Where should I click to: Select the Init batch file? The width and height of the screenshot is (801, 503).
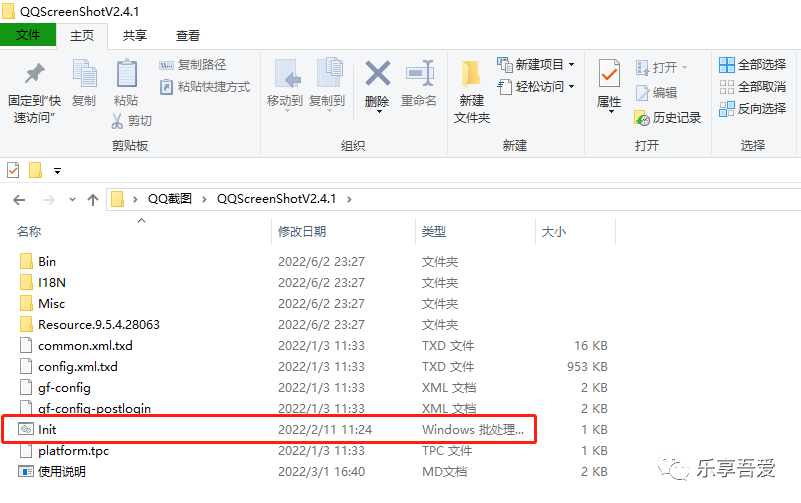pyautogui.click(x=47, y=429)
